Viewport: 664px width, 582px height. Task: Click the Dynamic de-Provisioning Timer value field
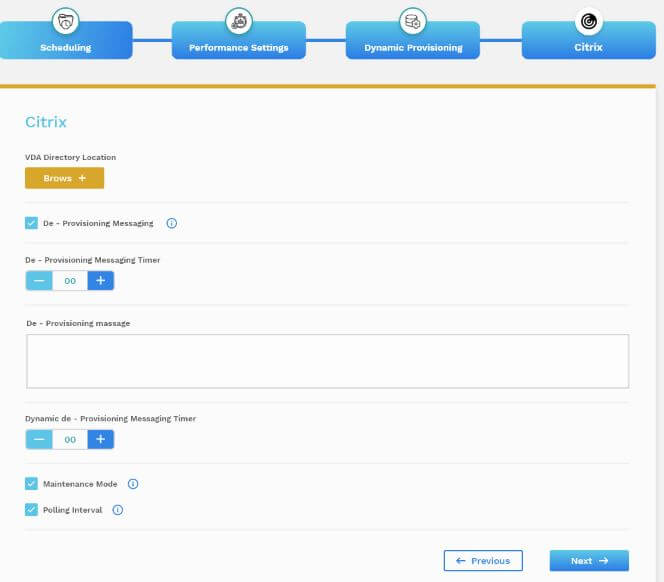coord(70,439)
